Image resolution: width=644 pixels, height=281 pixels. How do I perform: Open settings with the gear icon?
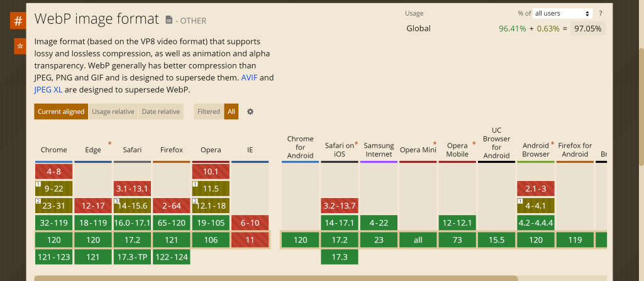pos(250,111)
